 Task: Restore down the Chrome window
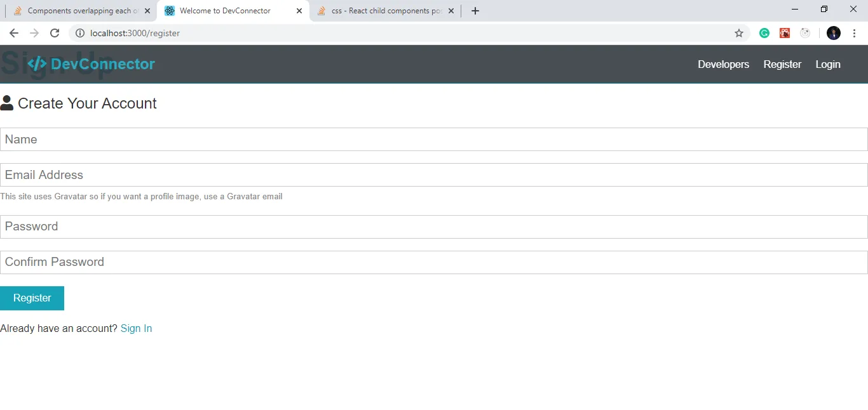[x=824, y=9]
